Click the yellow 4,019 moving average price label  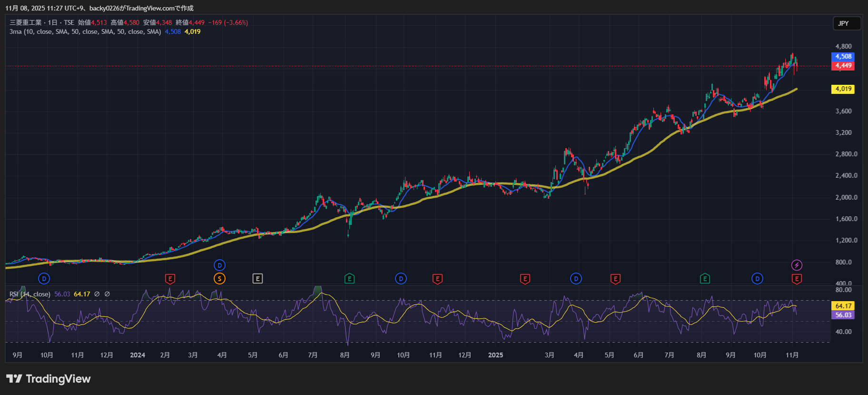click(843, 89)
